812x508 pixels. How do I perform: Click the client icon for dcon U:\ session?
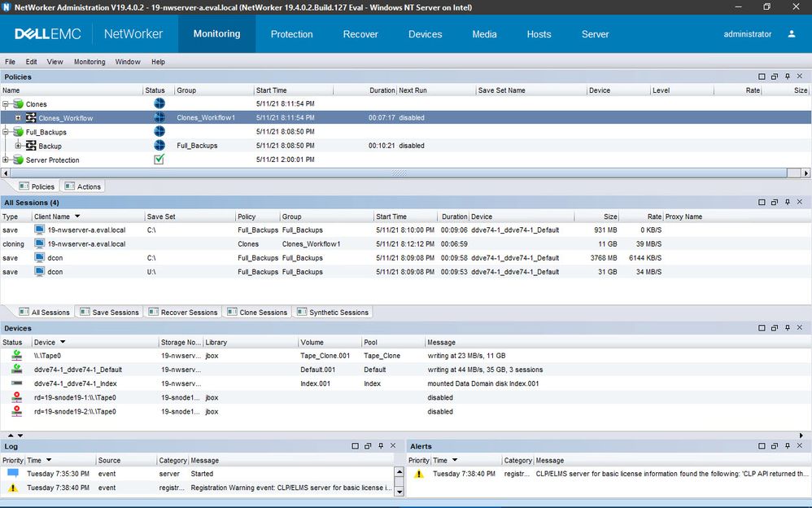39,272
